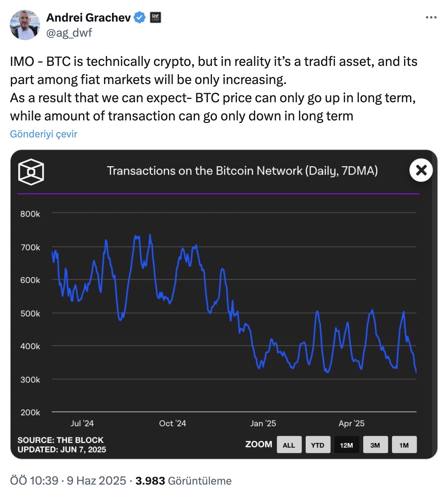Screen dimensions: 448x499
Task: Open the @ag_dwf handle link
Action: 69,33
